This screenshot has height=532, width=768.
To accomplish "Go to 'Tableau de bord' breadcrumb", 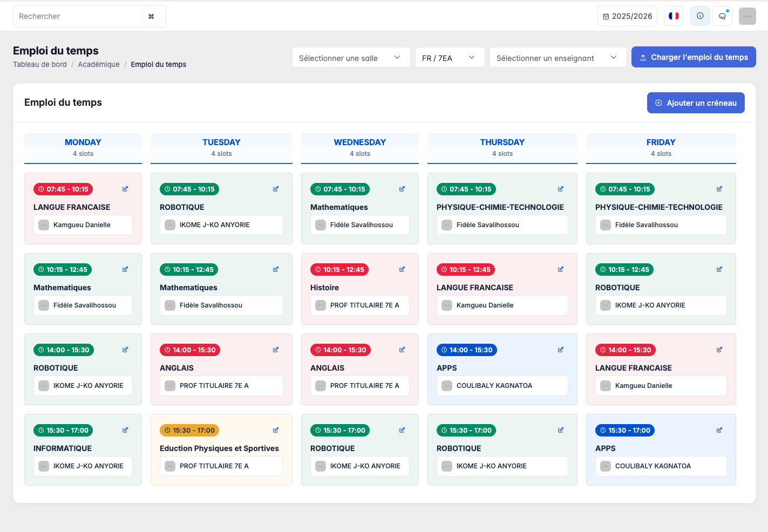I will pos(40,64).
